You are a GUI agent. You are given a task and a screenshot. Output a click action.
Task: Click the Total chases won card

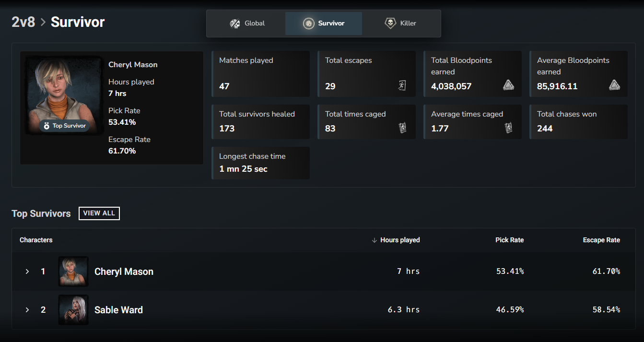click(578, 122)
